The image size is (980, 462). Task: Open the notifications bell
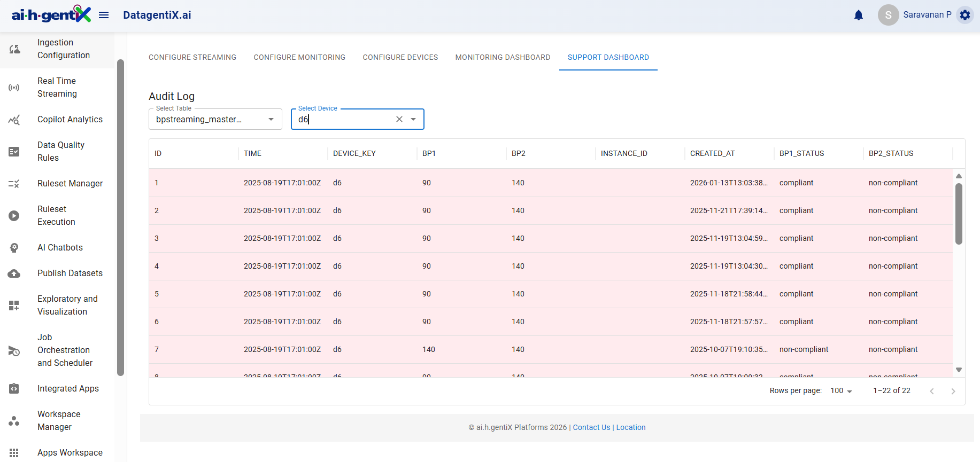click(x=859, y=15)
